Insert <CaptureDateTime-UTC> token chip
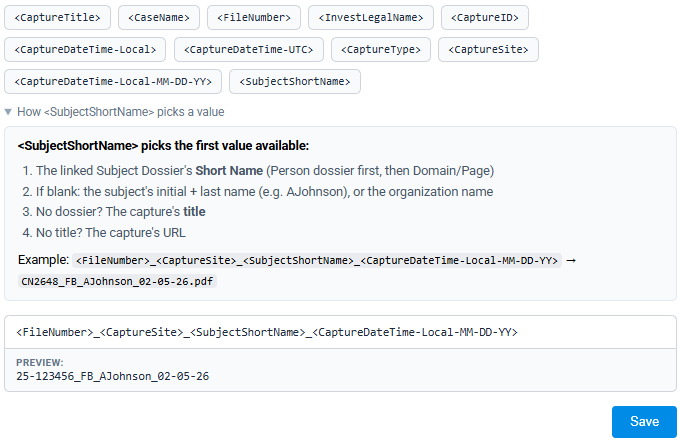This screenshot has width=680, height=443. pos(249,50)
